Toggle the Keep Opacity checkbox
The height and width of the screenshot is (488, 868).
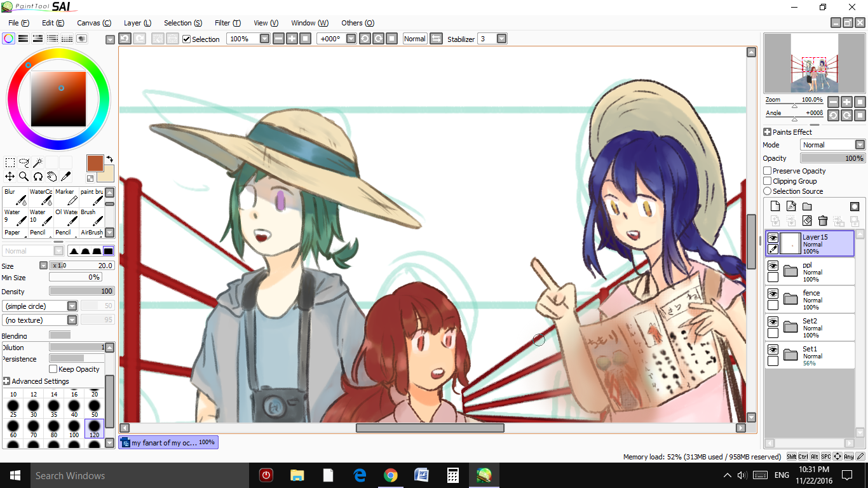(53, 369)
